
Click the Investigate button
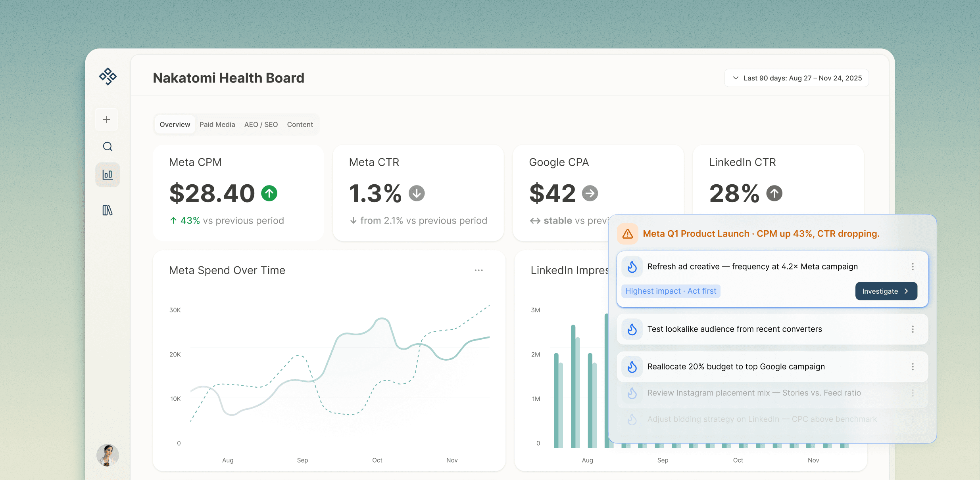click(886, 291)
